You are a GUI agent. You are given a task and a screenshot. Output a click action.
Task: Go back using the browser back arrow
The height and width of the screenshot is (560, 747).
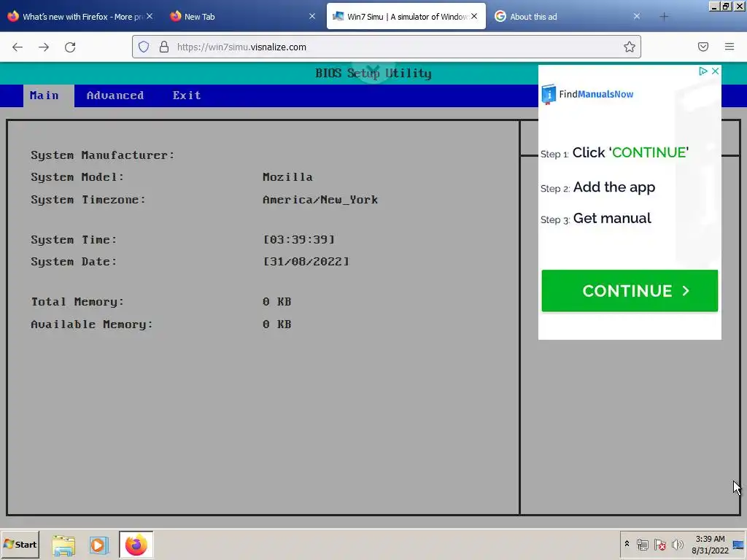point(18,47)
